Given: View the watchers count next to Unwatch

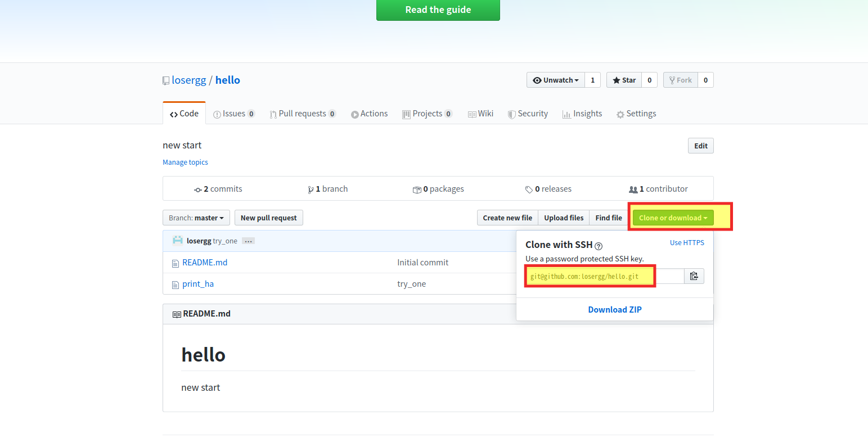Looking at the screenshot, I should pos(592,80).
